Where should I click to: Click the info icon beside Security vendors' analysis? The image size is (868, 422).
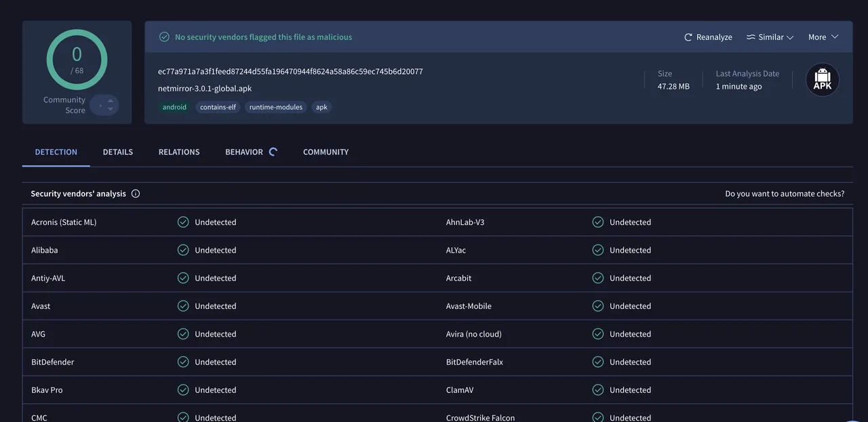[x=136, y=194]
